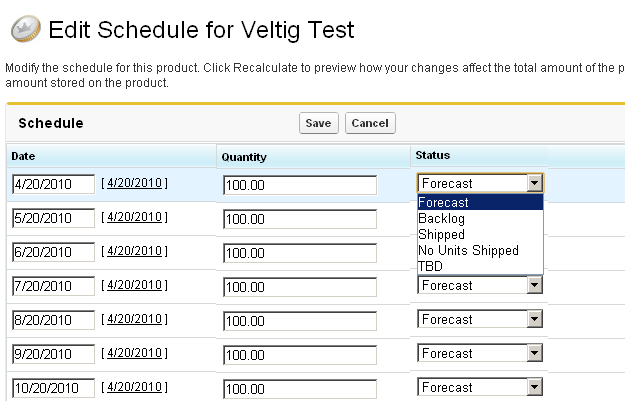625x401 pixels.
Task: Choose Shipped in the status dropdown list
Action: (441, 234)
